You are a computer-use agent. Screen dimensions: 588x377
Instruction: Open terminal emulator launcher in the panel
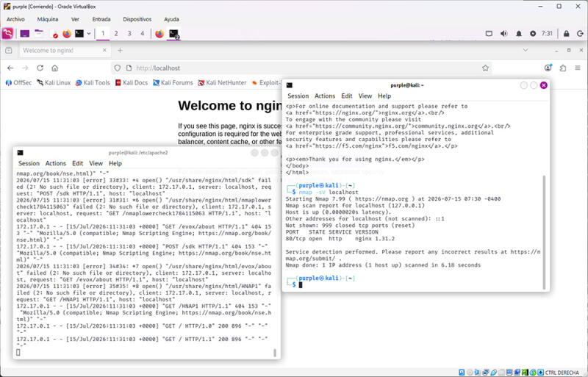click(79, 33)
